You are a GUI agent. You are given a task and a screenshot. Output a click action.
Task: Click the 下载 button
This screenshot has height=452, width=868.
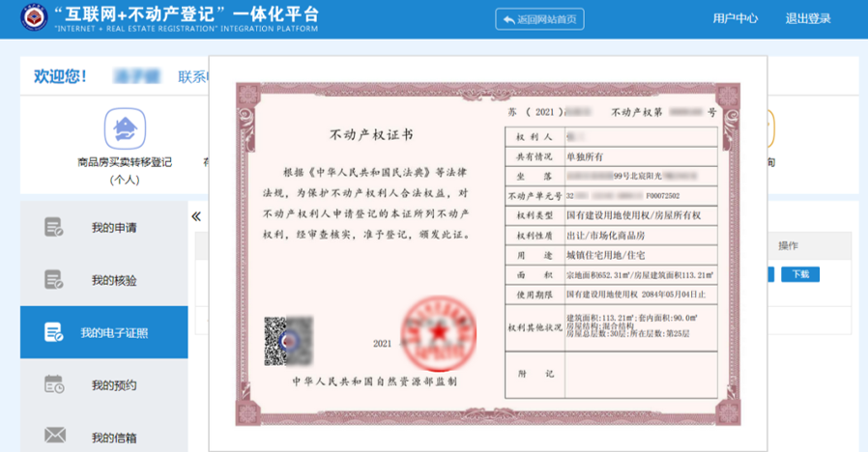pos(800,274)
